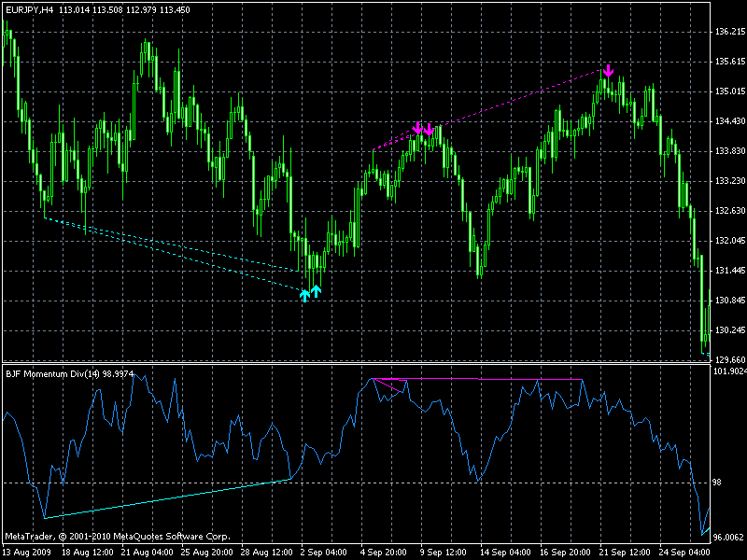Click the right cyan up arrow near 2 Sep
The width and height of the screenshot is (747, 560).
click(x=316, y=291)
